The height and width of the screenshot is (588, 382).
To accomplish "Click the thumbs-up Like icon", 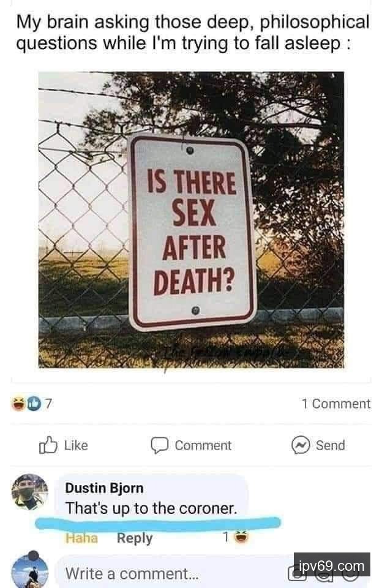I will click(x=48, y=445).
